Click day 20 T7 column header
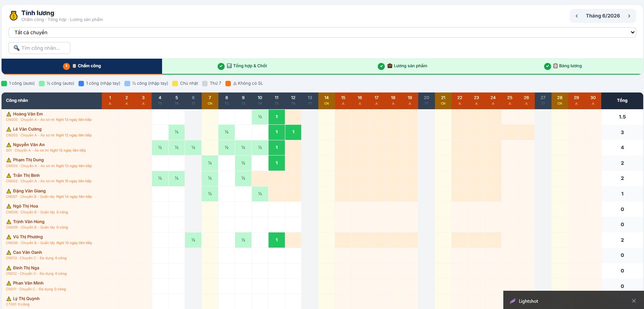This screenshot has height=309, width=644. [x=426, y=101]
